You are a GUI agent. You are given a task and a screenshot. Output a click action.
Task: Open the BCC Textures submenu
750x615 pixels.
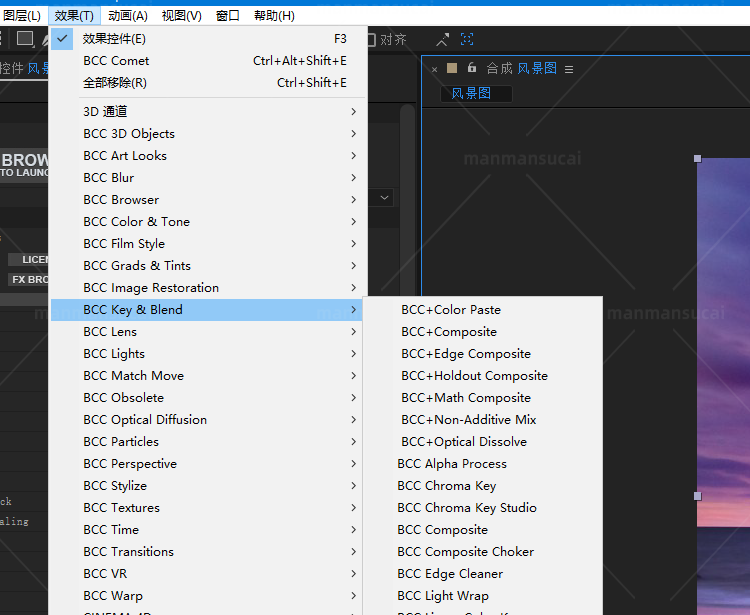[208, 507]
